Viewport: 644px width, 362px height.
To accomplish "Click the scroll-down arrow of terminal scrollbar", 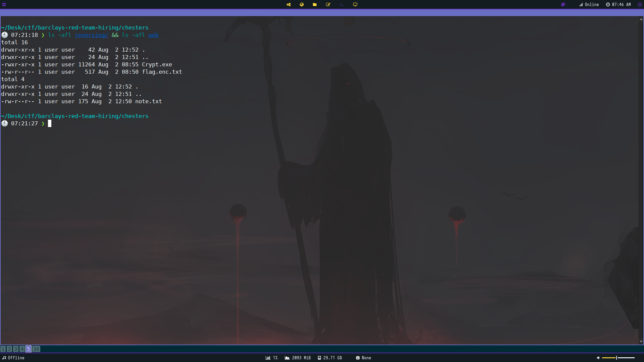I will pos(641,342).
